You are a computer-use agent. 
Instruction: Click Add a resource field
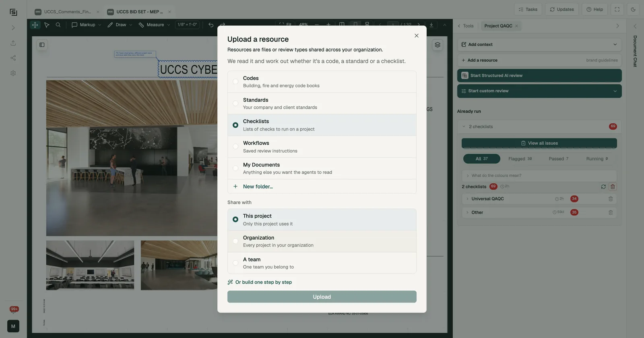tap(539, 60)
